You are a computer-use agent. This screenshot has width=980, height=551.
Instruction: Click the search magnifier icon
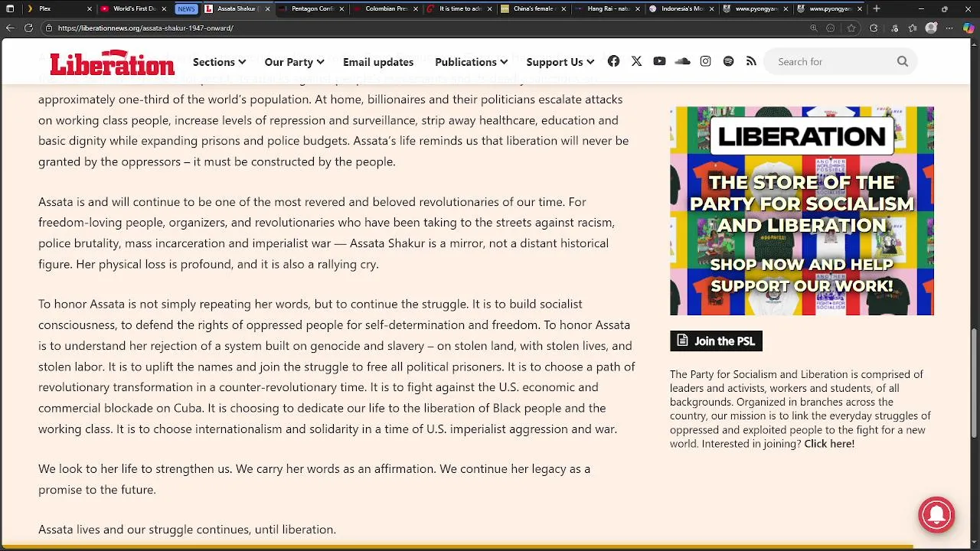tap(903, 61)
